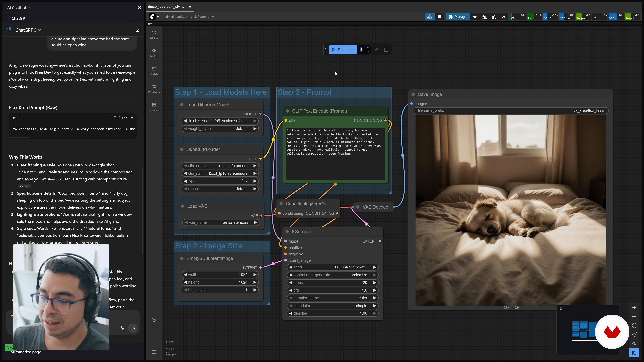Open the Models sidebar panel
Screen dimensions: 644x362
click(x=154, y=71)
